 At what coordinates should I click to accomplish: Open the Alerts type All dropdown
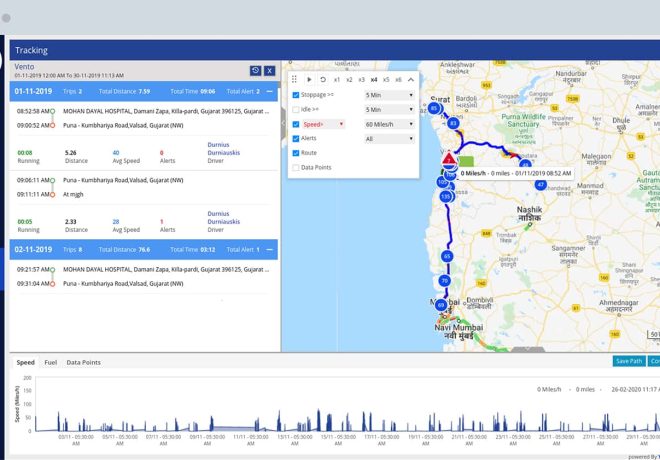390,139
